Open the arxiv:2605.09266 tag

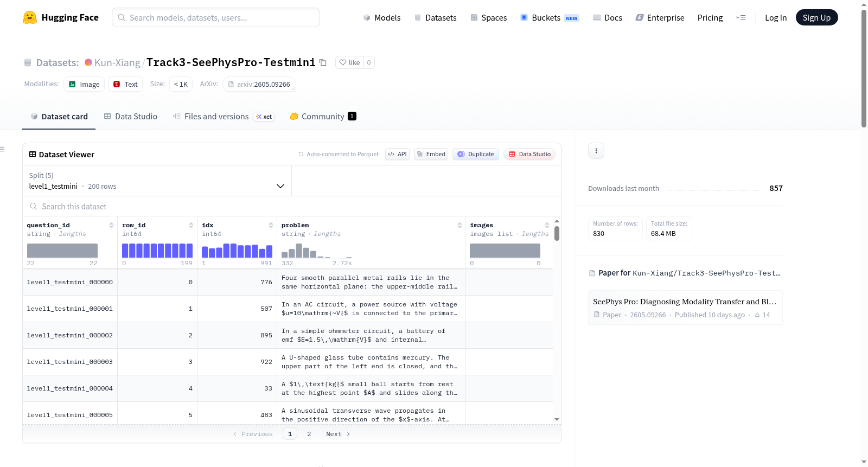(x=259, y=84)
